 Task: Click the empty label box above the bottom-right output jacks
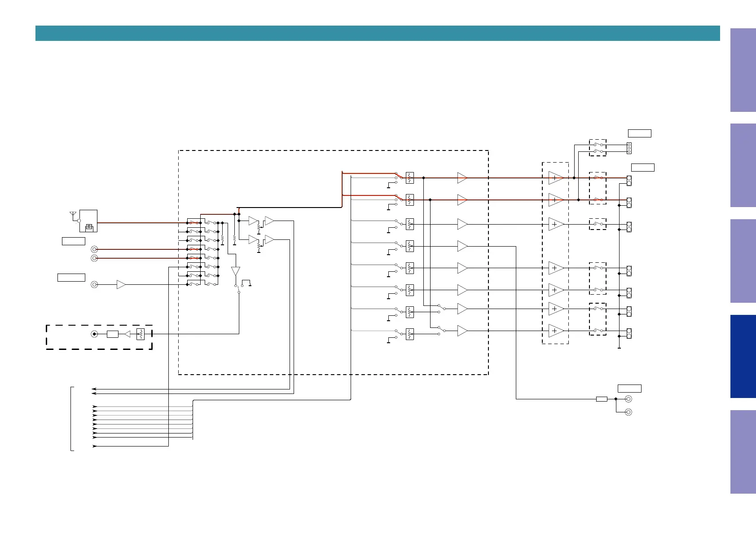tap(629, 389)
